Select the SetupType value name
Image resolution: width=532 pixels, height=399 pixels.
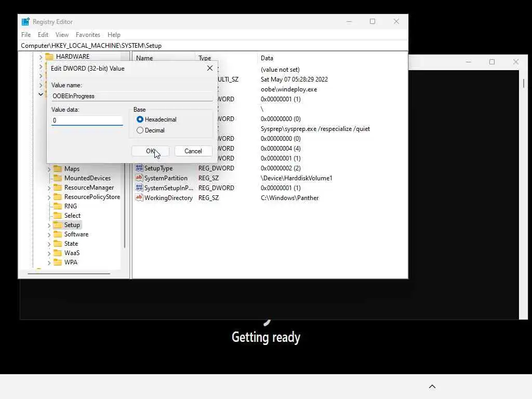click(x=158, y=168)
